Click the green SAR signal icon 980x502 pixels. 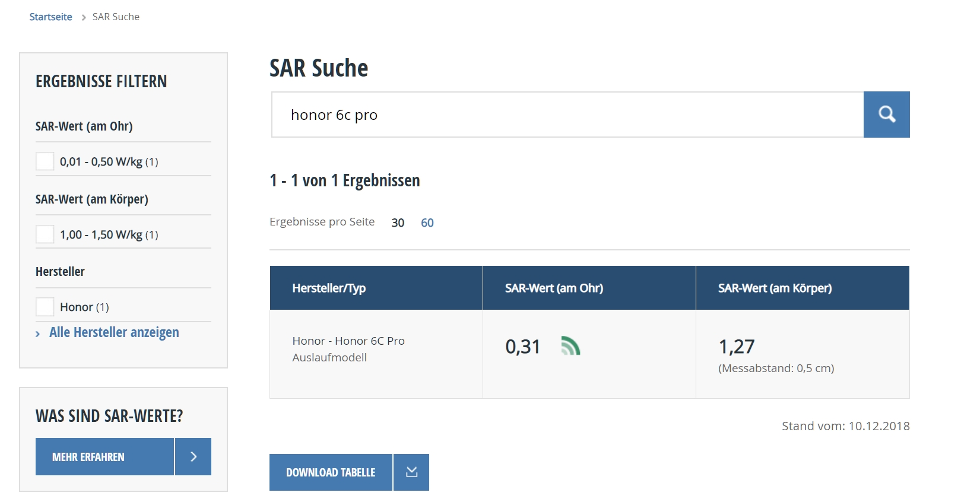(570, 346)
